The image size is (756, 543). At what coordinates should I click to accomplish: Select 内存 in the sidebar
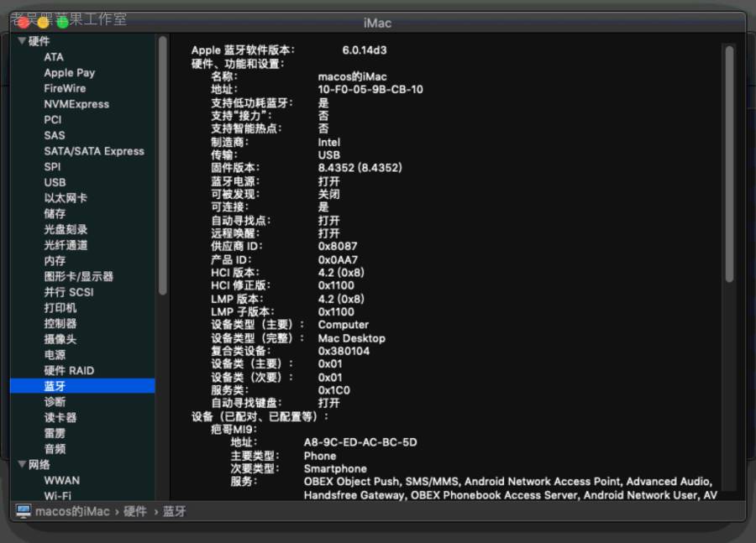point(55,261)
